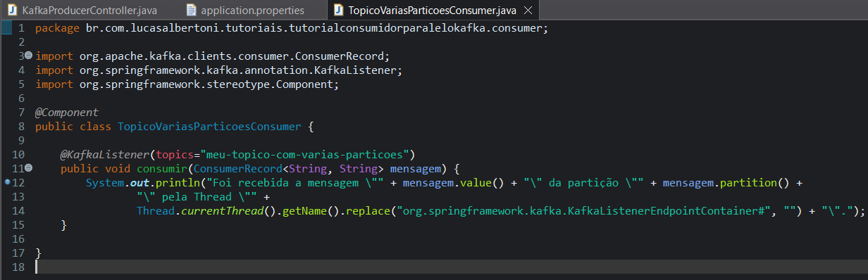Click Java file icon on TopicoVariasParticoesConsumer tab
This screenshot has height=280, width=868.
338,11
